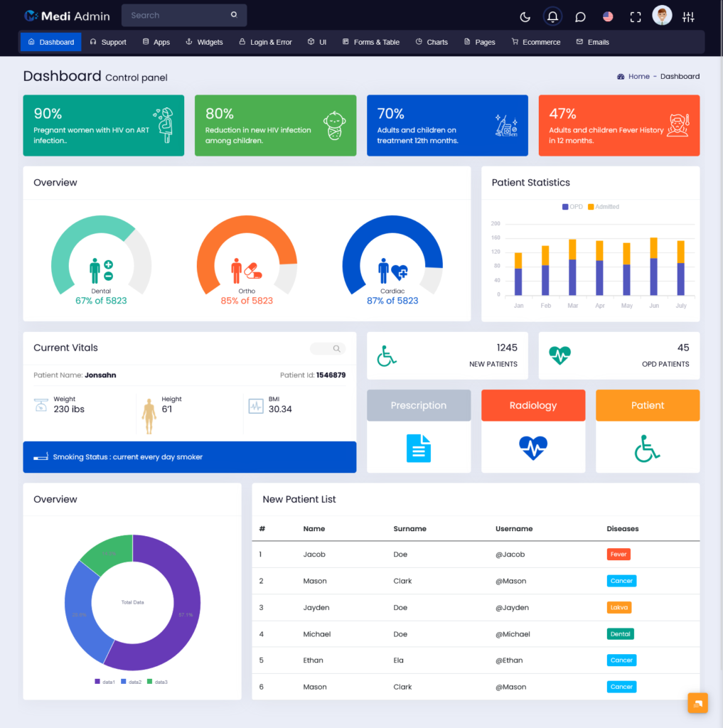Image resolution: width=723 pixels, height=728 pixels.
Task: Click the Current Vitals search field
Action: 327,348
